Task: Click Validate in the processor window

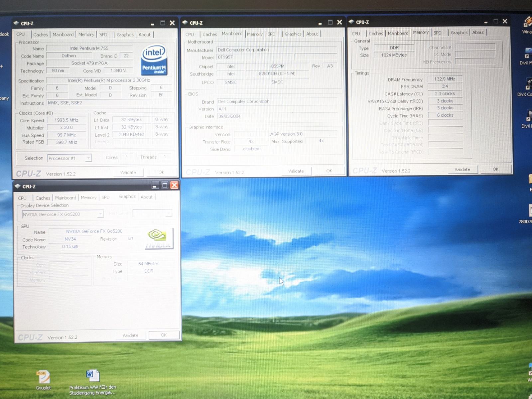Action: [x=128, y=172]
